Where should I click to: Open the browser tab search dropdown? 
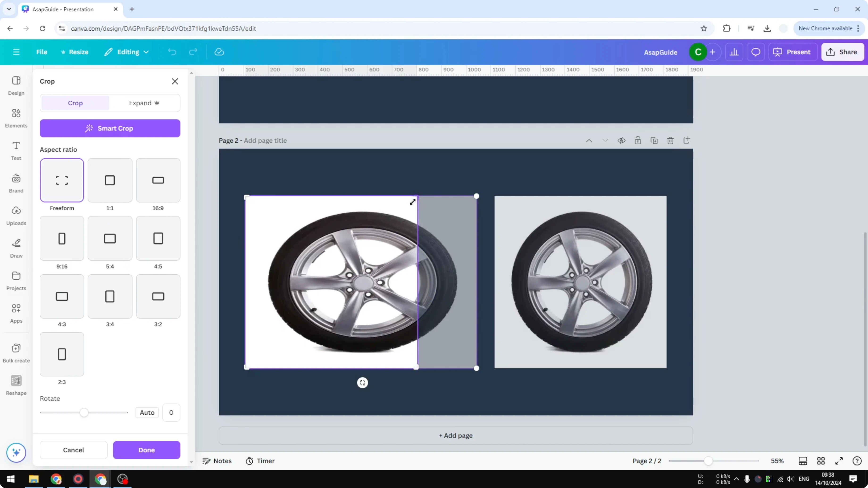[9, 9]
